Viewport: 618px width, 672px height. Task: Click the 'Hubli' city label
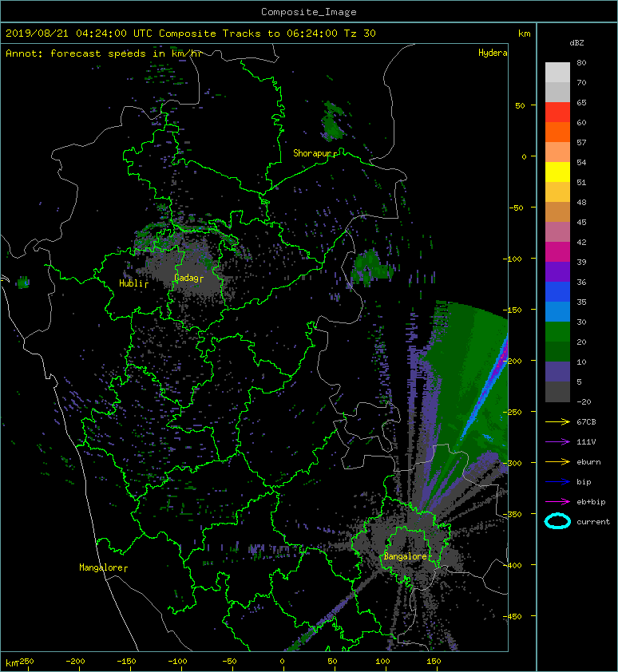pos(131,283)
